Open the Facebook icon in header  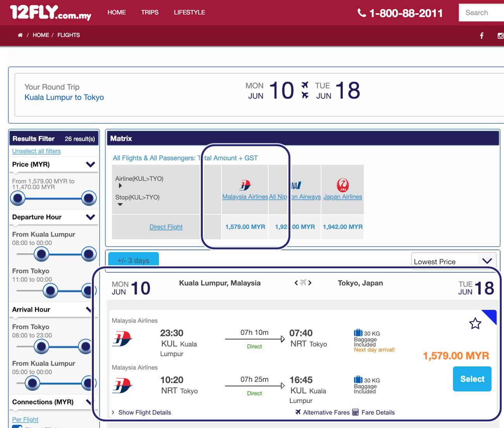click(482, 36)
